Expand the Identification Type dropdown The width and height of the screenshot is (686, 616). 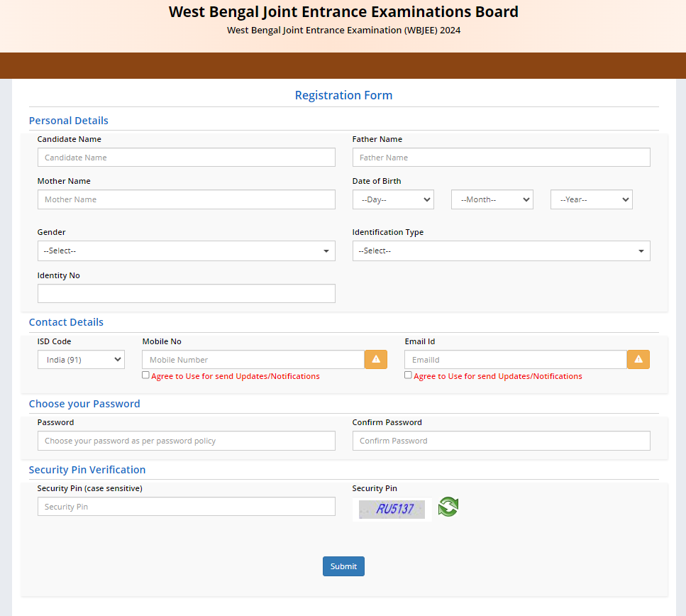[x=501, y=251]
